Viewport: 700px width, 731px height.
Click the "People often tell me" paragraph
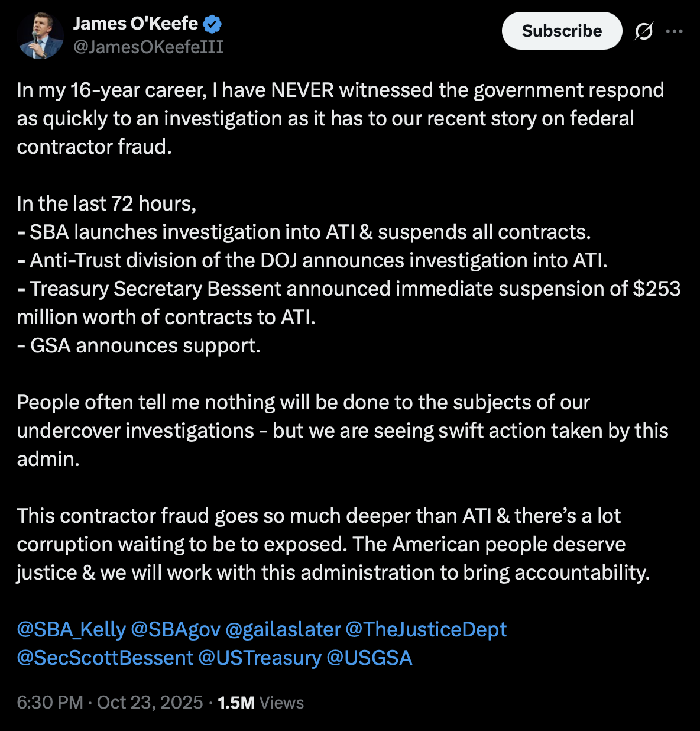pyautogui.click(x=342, y=431)
